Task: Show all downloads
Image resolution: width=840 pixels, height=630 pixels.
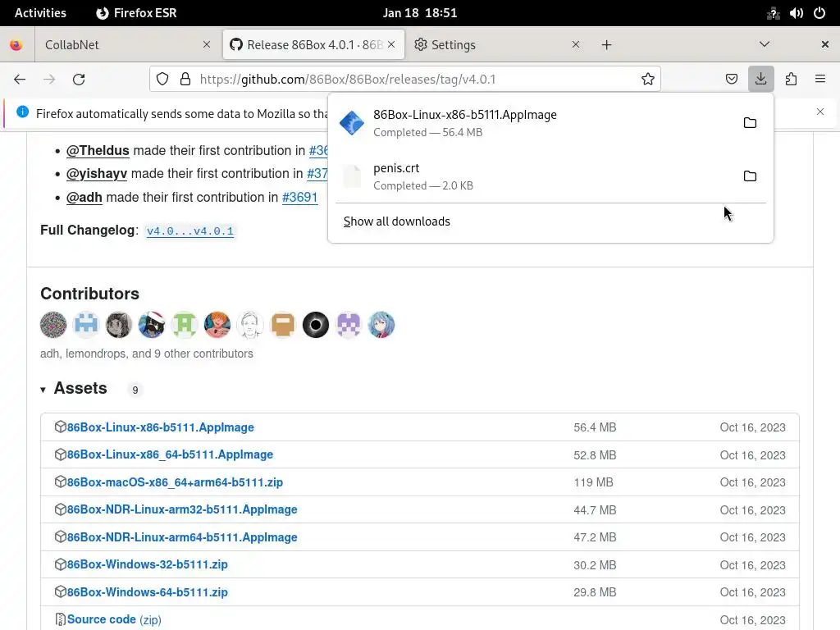Action: [x=397, y=221]
